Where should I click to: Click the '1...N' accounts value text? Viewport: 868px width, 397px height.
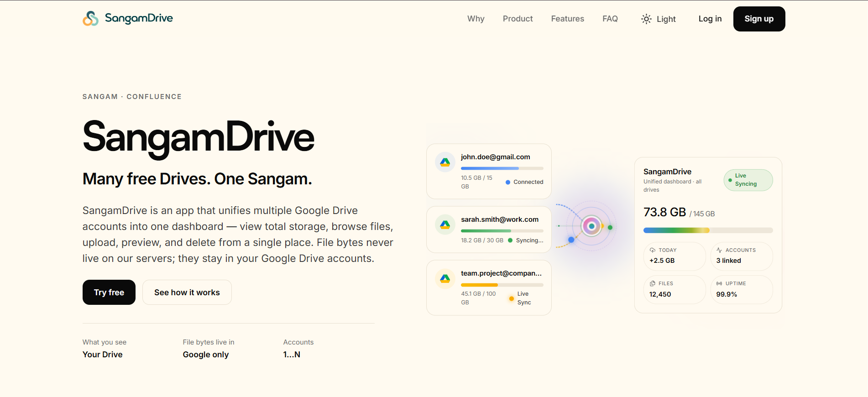[x=292, y=355]
